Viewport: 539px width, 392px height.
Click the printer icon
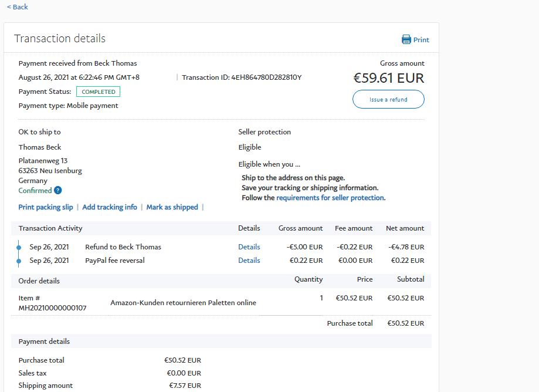click(406, 40)
